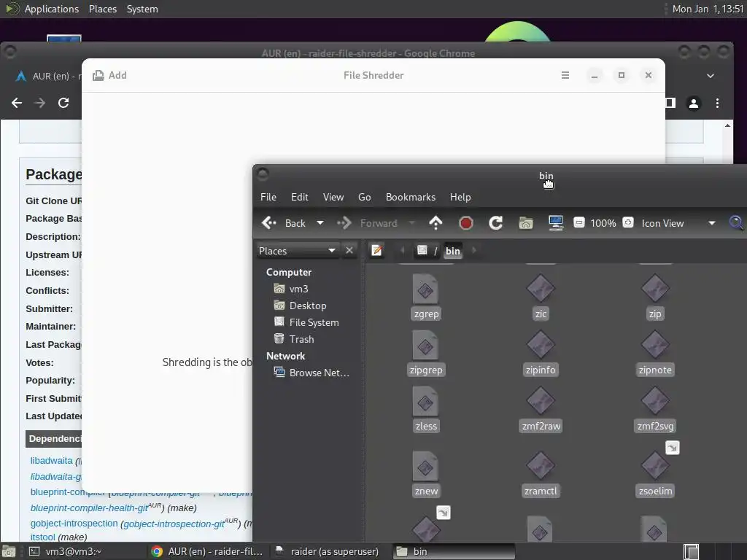Select vm3 home in the sidebar
The image size is (747, 560).
(292, 289)
